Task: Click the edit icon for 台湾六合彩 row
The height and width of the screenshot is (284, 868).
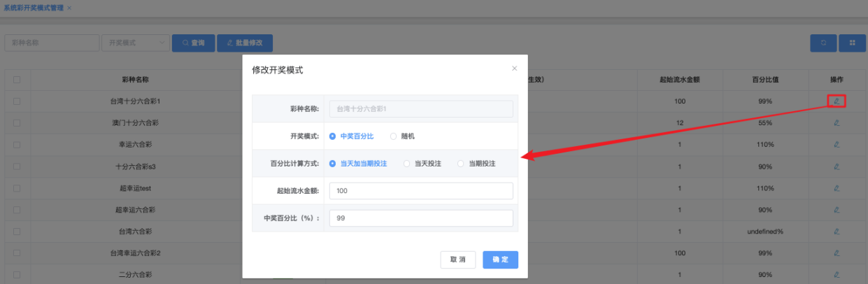Action: pos(836,232)
